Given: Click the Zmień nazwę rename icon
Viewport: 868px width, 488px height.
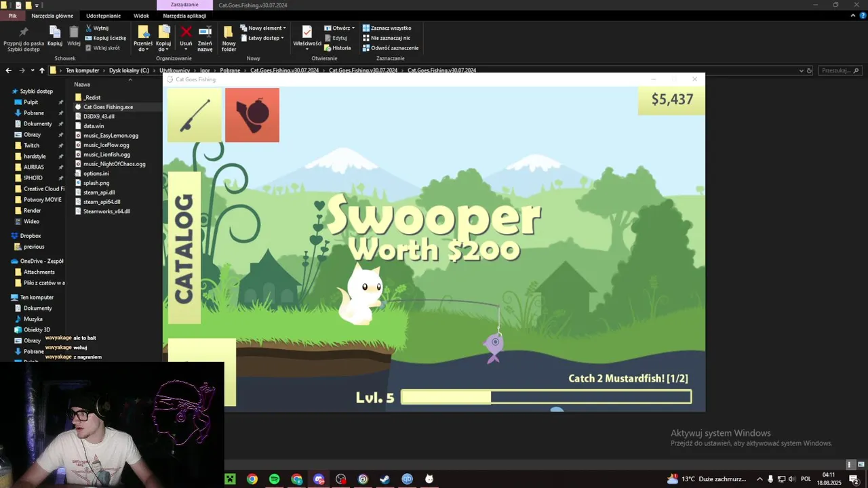Looking at the screenshot, I should click(205, 39).
